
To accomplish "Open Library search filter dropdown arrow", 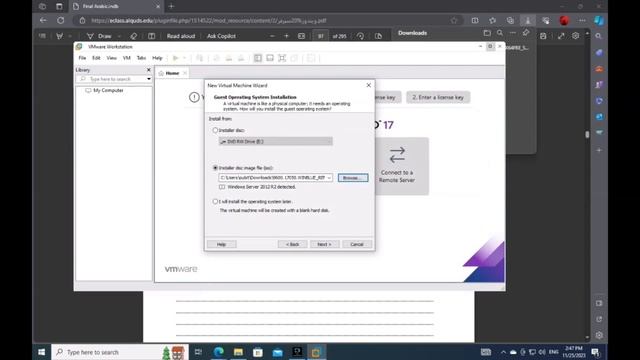I will [149, 79].
